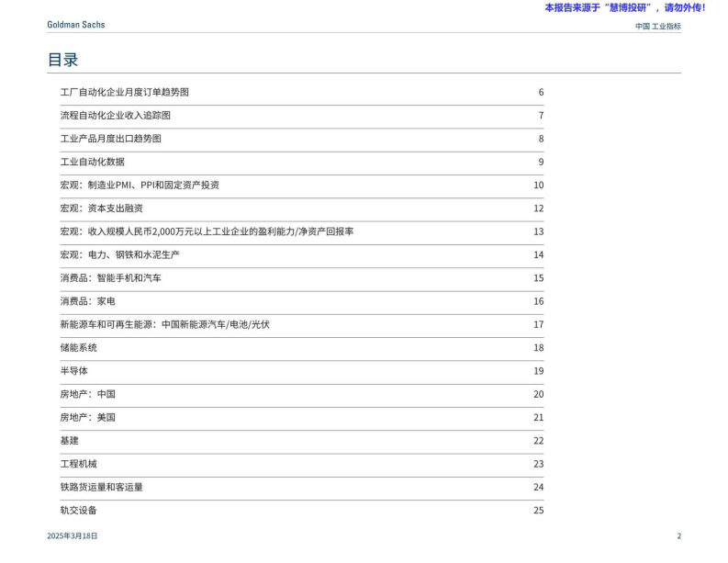Image resolution: width=728 pixels, height=563 pixels.
Task: Select page number 24 in contents
Action: pos(539,487)
